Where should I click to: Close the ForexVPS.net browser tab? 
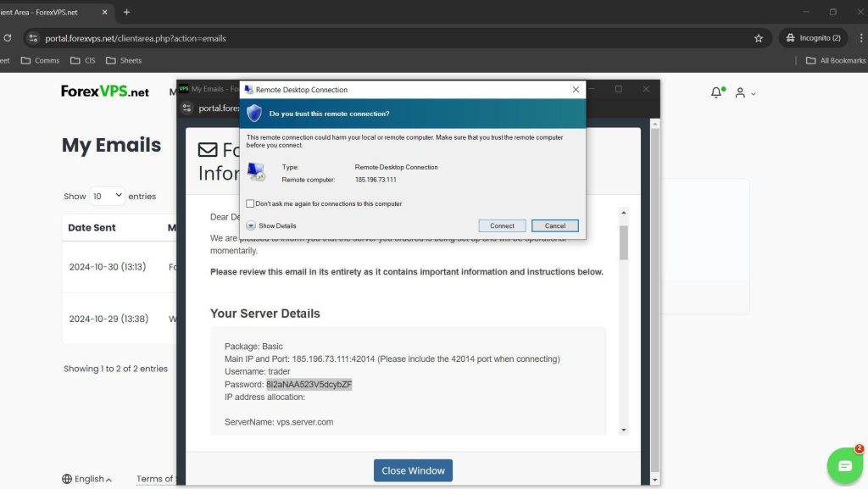pyautogui.click(x=104, y=12)
